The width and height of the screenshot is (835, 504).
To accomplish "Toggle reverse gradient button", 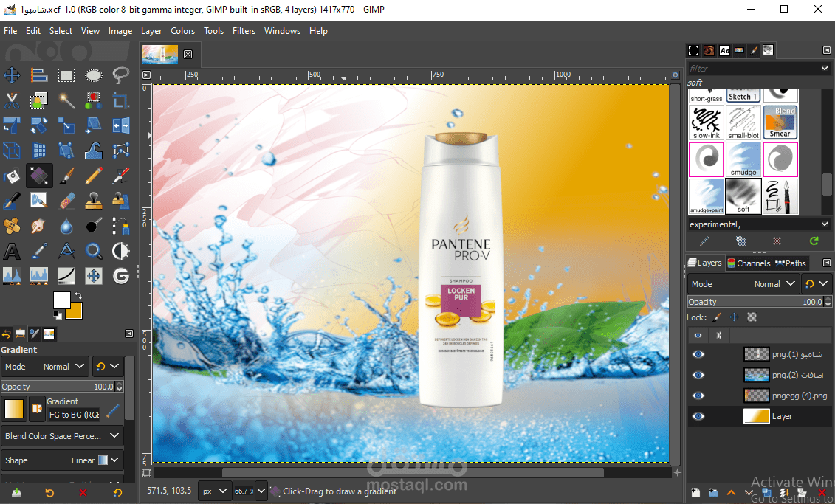I will 37,409.
